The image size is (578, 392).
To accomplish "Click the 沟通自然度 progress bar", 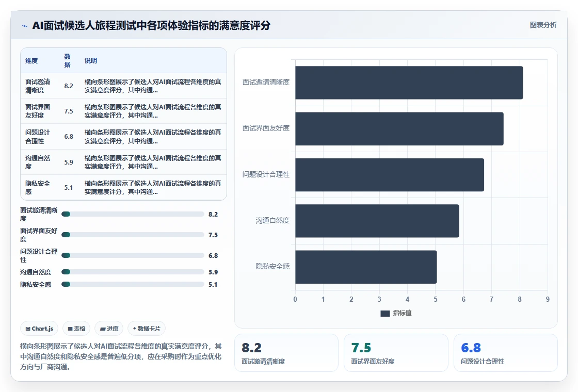I will (133, 272).
